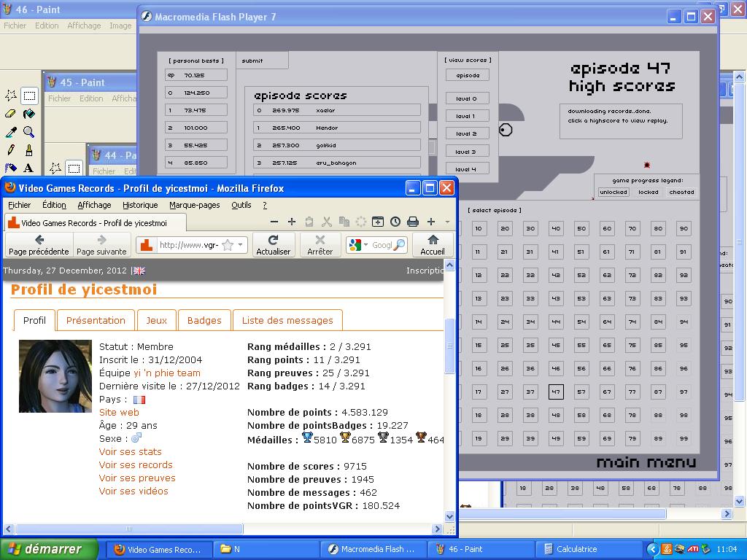This screenshot has width=747, height=560.
Task: Click the Accueil home button
Action: coord(433,244)
